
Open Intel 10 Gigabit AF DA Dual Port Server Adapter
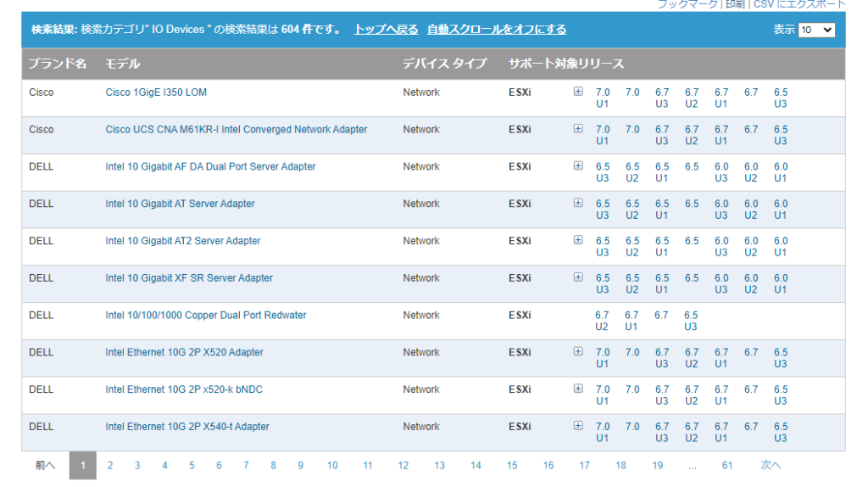coord(210,167)
